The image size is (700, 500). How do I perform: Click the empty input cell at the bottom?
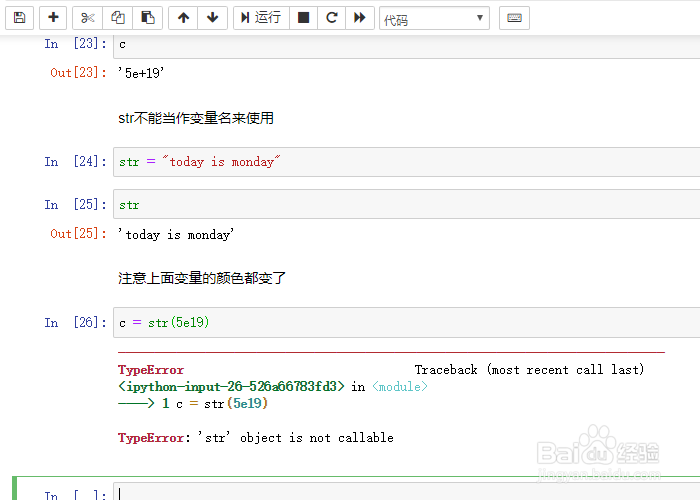coord(406,492)
